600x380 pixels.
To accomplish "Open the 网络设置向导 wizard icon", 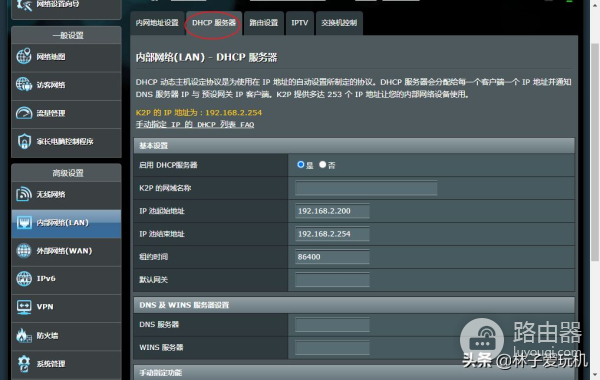I will click(x=24, y=5).
